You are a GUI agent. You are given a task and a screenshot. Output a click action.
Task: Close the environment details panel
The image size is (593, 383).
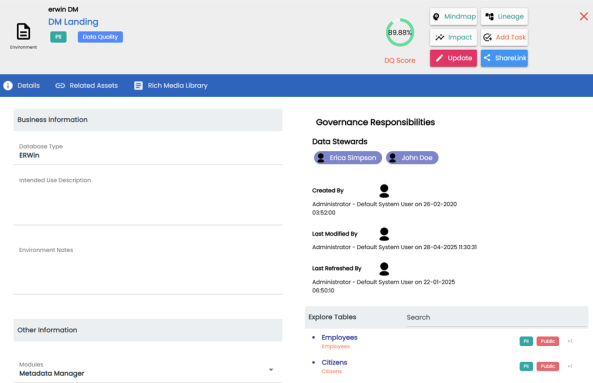(x=584, y=16)
